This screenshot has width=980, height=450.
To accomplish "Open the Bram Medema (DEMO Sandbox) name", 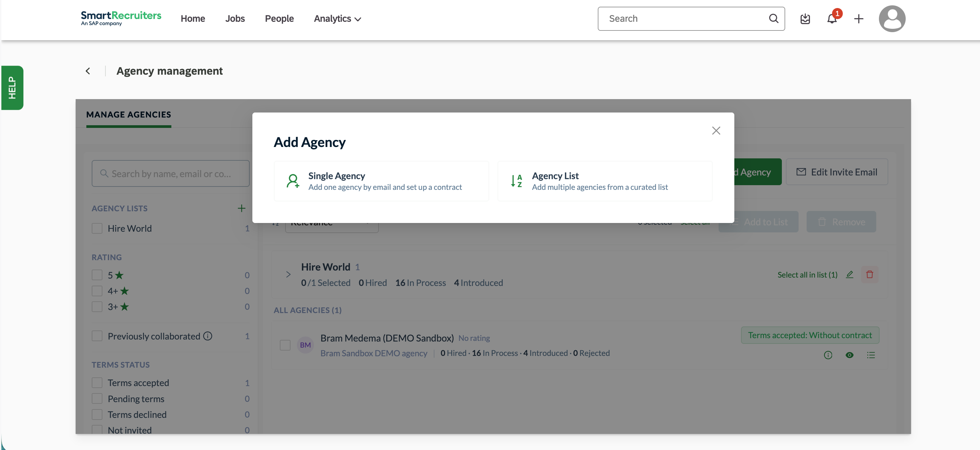I will click(x=387, y=338).
